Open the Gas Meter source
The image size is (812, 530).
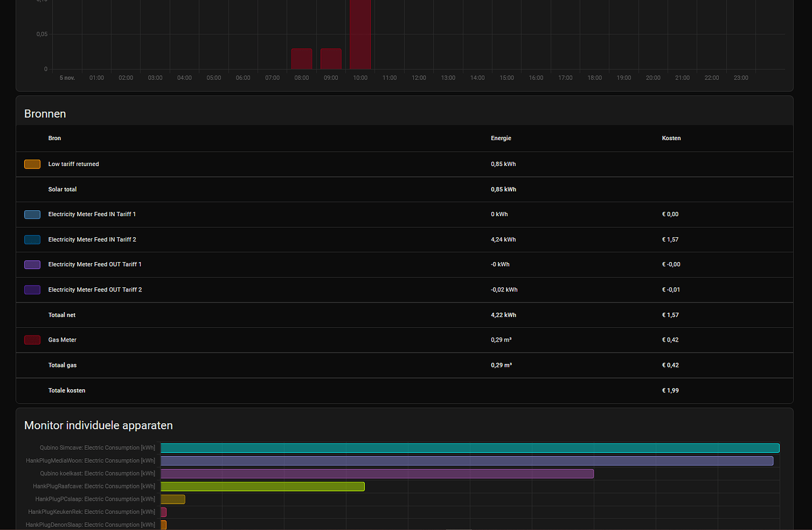click(62, 340)
